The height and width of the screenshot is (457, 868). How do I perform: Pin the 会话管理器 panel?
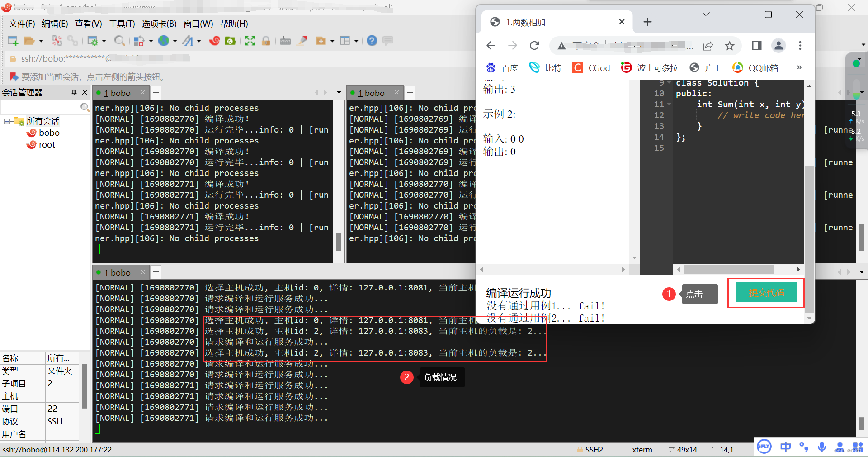[x=74, y=92]
